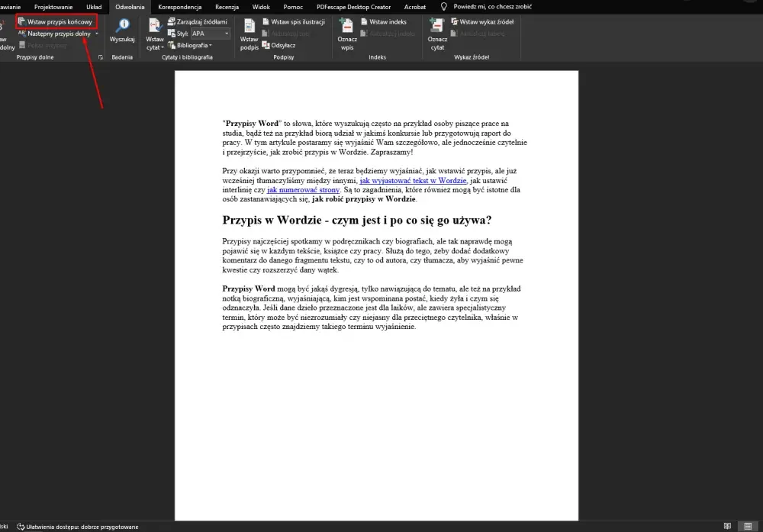
Task: Click bold text 'Przypisy Word' in first paragraph
Action: pyautogui.click(x=252, y=124)
